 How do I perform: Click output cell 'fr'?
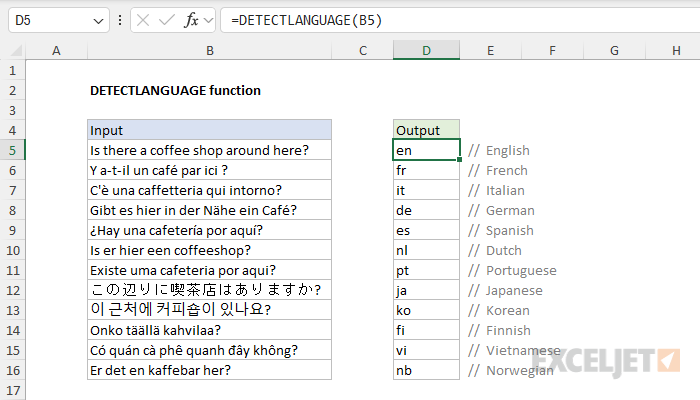coord(426,170)
